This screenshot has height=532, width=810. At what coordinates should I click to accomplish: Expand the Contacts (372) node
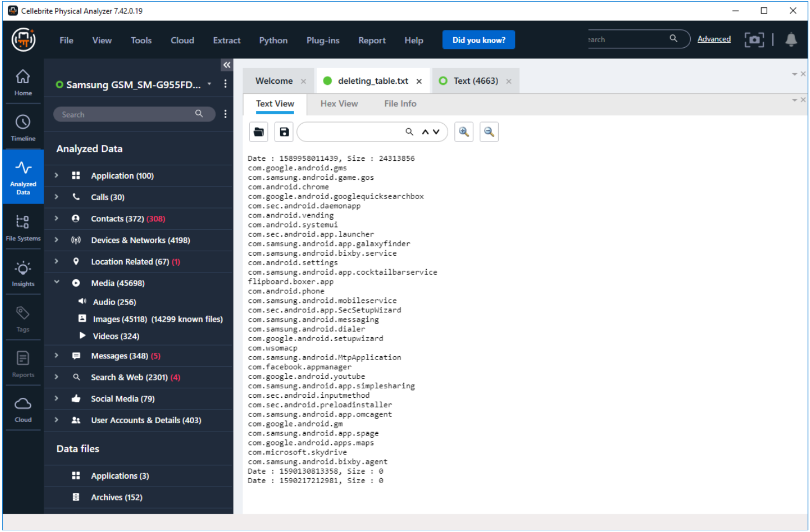pyautogui.click(x=57, y=219)
